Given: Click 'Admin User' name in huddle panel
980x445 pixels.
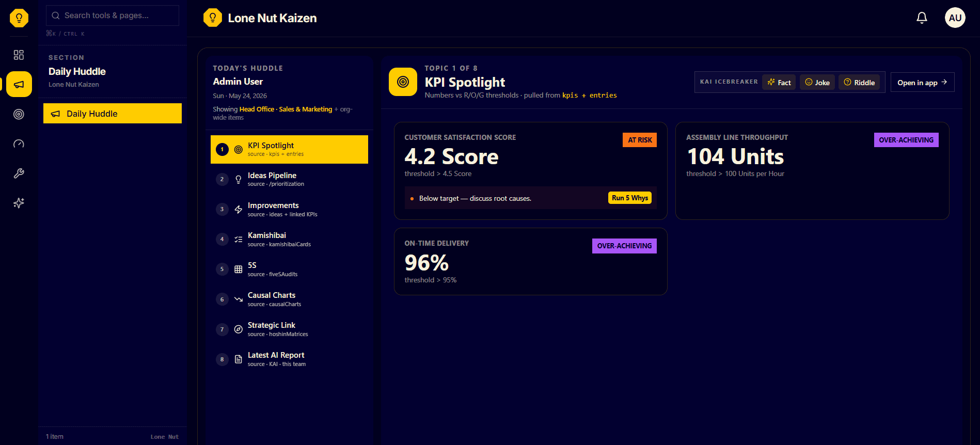Looking at the screenshot, I should coord(238,82).
